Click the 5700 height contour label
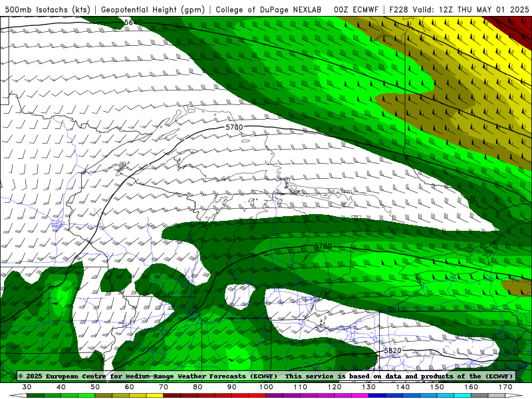 pyautogui.click(x=234, y=127)
